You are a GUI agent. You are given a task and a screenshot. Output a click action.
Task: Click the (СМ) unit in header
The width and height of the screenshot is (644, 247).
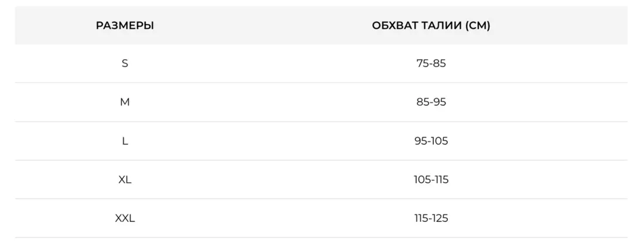(x=477, y=26)
